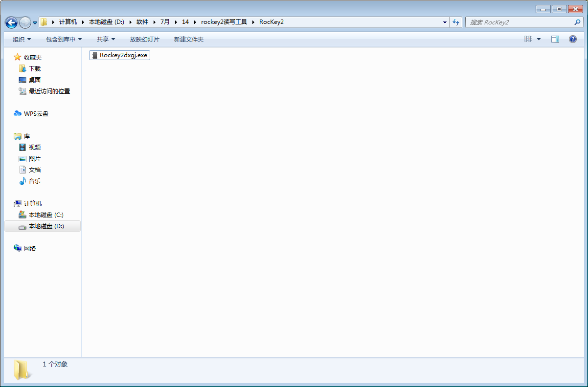The width and height of the screenshot is (588, 387).
Task: Click the change view icon
Action: pyautogui.click(x=528, y=39)
